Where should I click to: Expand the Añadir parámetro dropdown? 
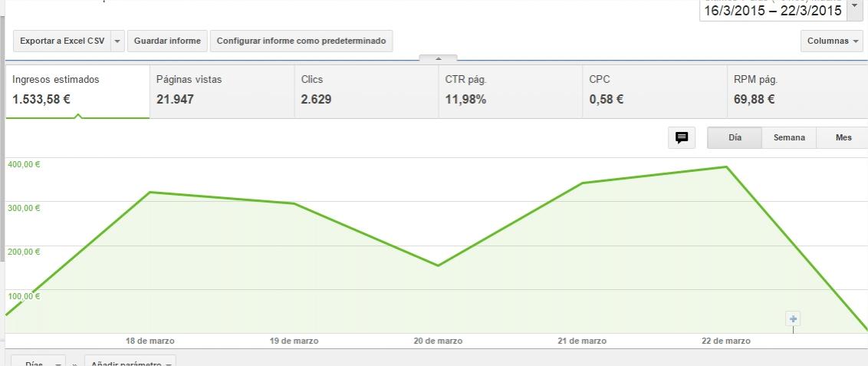point(130,362)
